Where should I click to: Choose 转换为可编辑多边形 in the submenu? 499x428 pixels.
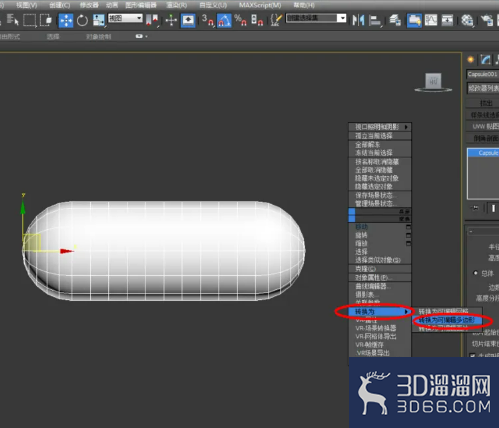click(447, 320)
